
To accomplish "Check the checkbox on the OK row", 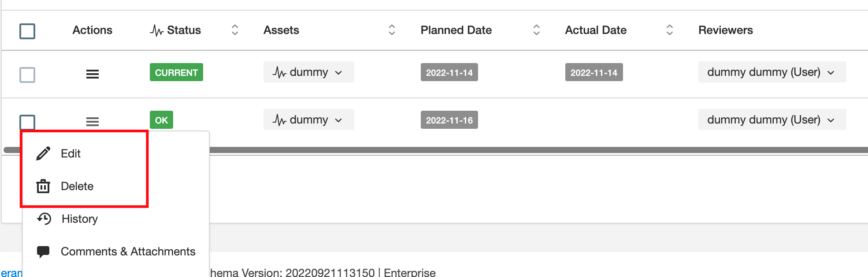I will tap(27, 121).
